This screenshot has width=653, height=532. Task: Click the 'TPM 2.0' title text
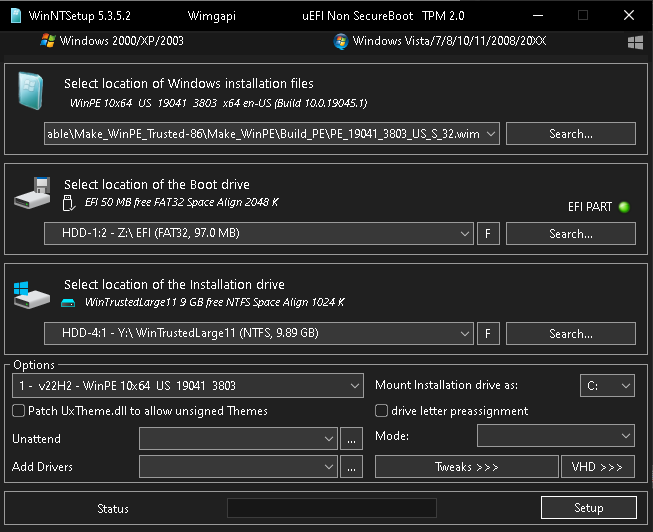(x=443, y=16)
